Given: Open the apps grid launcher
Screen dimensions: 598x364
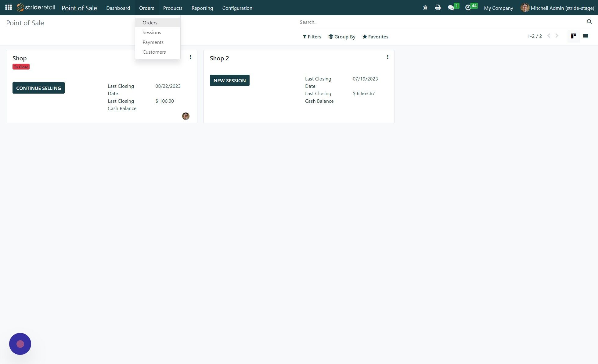Looking at the screenshot, I should [x=8, y=7].
